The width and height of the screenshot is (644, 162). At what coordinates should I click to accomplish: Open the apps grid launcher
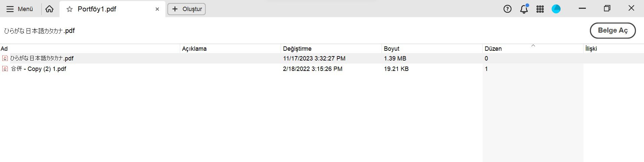point(540,9)
